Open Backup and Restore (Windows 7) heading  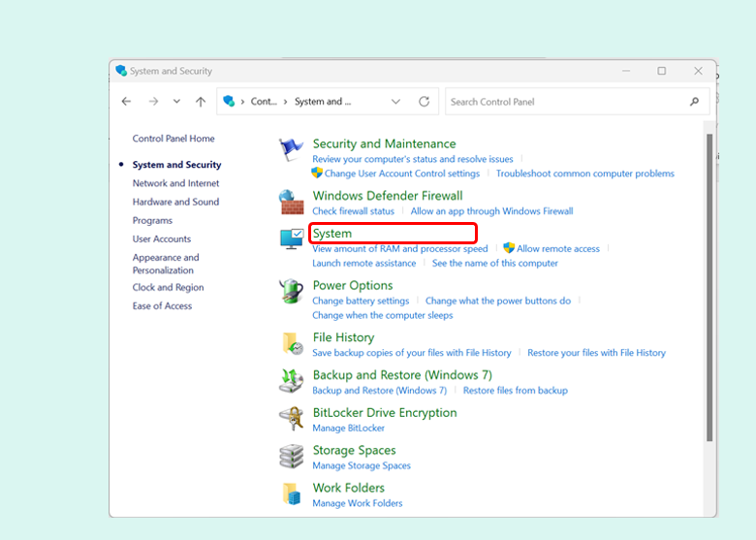pos(402,375)
